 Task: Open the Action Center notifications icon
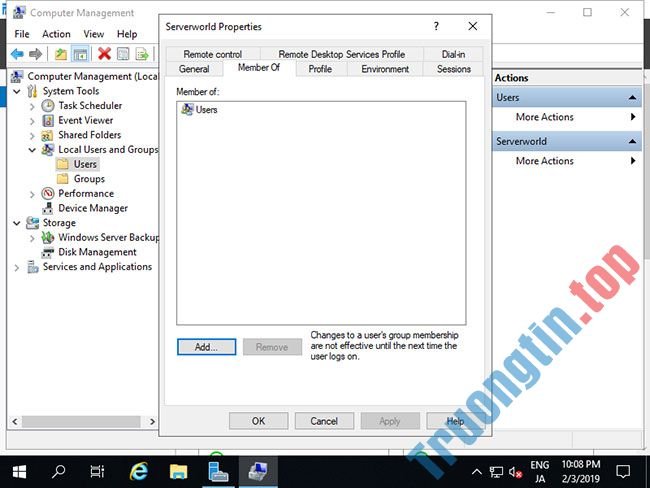623,472
